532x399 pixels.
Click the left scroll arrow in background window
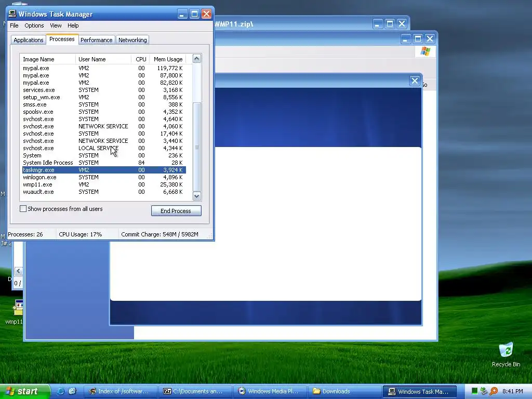tap(18, 271)
